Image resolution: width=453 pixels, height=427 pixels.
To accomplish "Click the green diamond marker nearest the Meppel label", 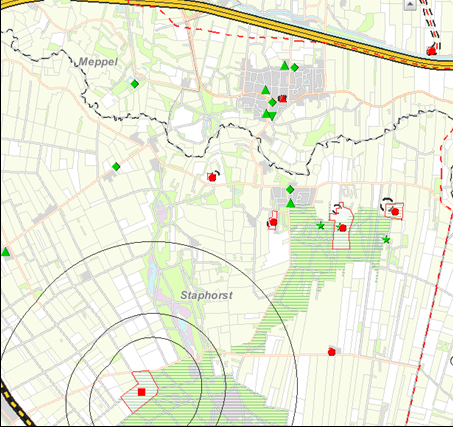I will [134, 84].
